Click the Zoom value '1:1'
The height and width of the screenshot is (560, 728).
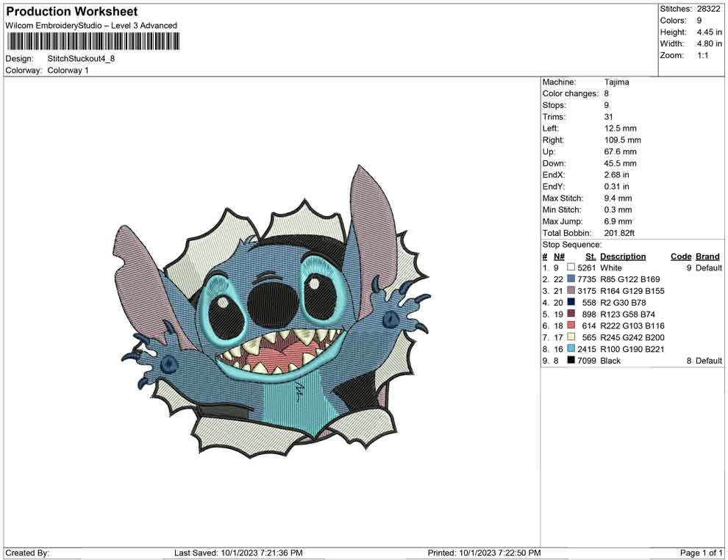click(x=702, y=55)
